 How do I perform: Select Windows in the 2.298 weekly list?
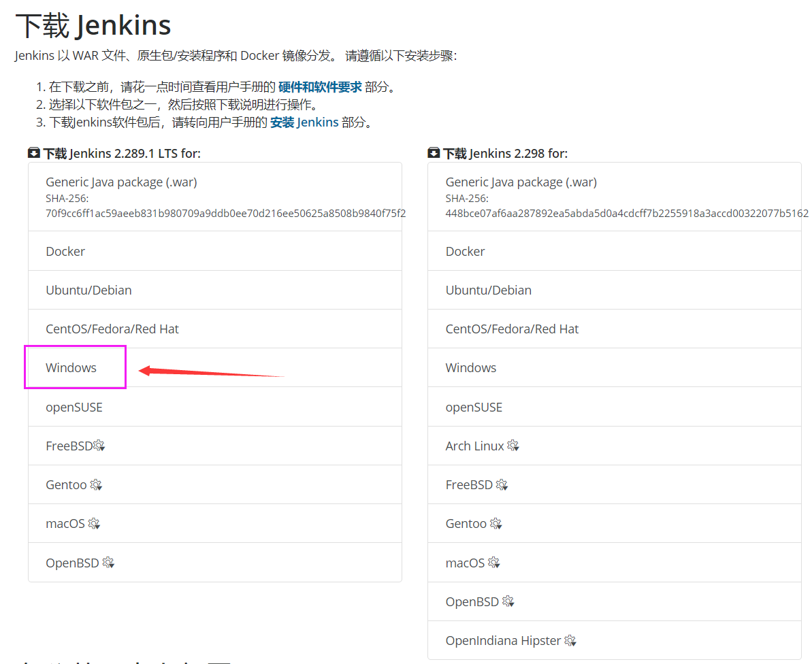[x=615, y=367]
